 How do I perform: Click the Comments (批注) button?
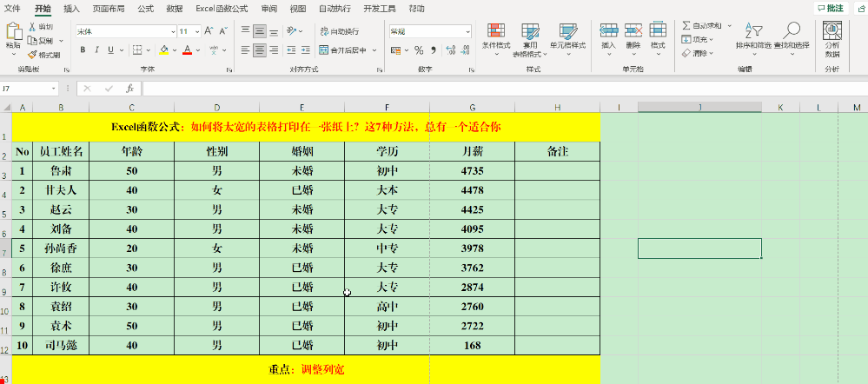pyautogui.click(x=831, y=8)
